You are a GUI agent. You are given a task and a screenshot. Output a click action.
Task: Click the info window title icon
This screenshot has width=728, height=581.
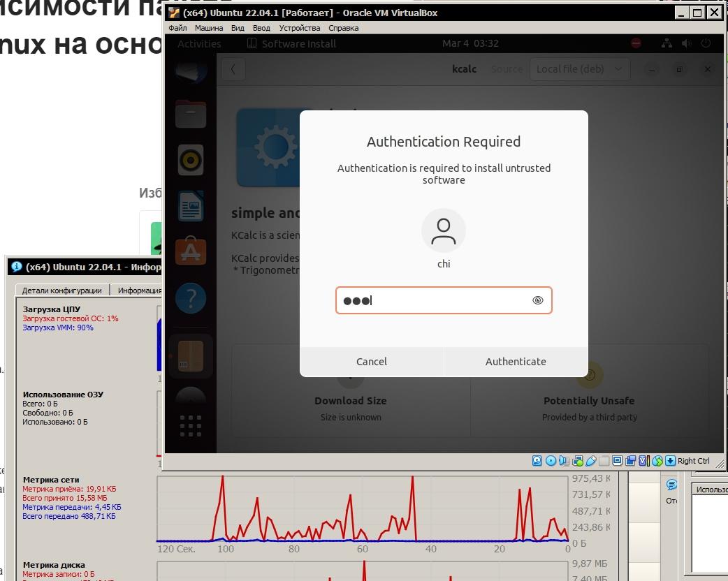17,267
